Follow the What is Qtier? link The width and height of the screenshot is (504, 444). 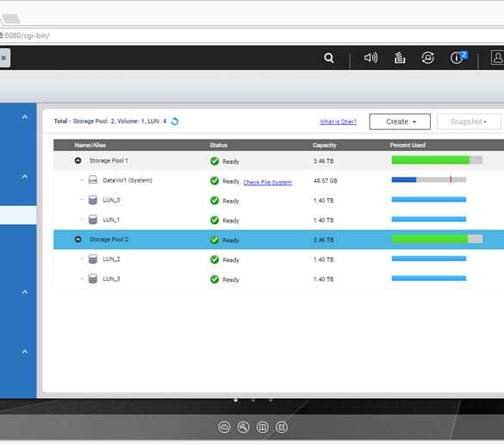point(338,122)
